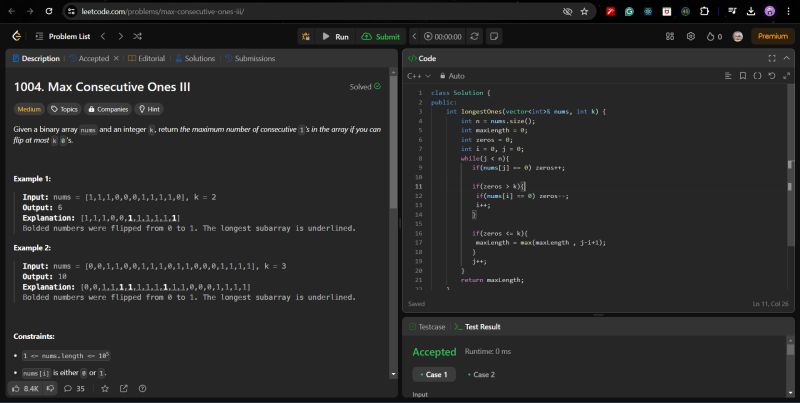
Task: Start the 00:00:00 timer
Action: coord(440,36)
